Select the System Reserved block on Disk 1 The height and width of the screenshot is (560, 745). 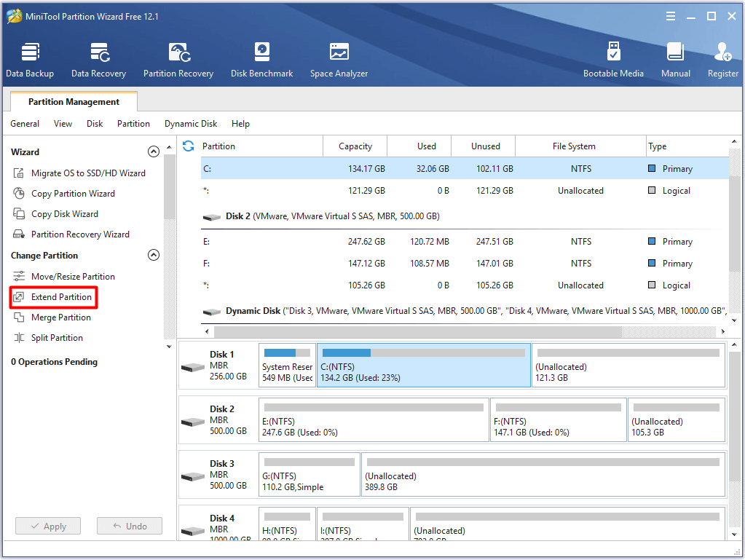(x=287, y=366)
